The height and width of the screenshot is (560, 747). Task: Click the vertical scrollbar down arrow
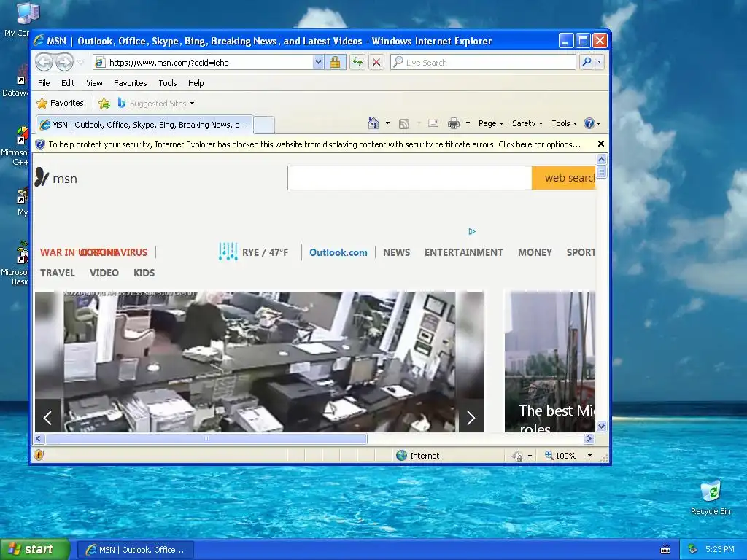[x=601, y=426]
